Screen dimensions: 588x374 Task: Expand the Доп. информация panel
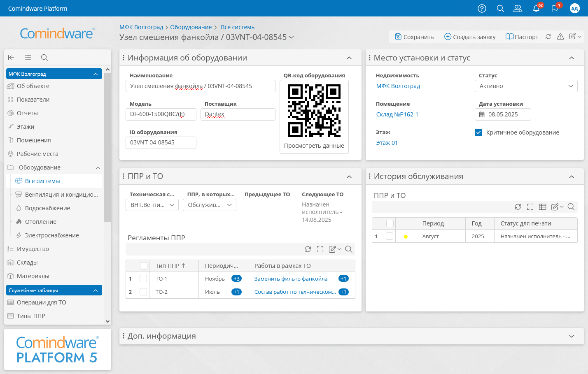click(572, 336)
